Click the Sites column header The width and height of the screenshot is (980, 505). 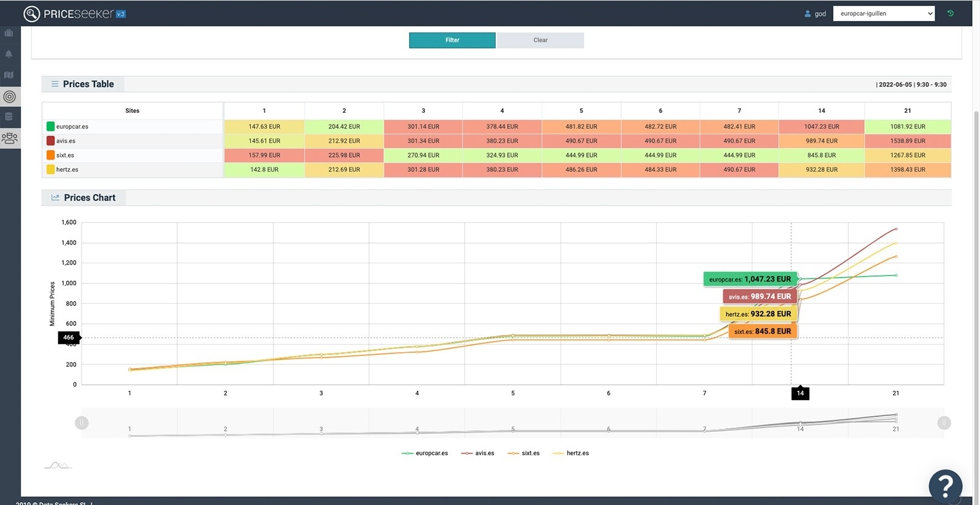pos(132,110)
